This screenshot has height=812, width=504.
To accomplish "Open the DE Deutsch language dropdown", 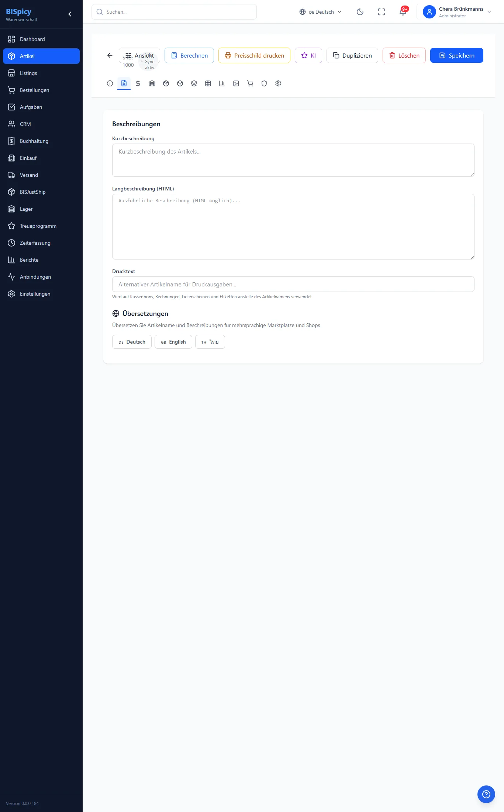I will (x=320, y=12).
